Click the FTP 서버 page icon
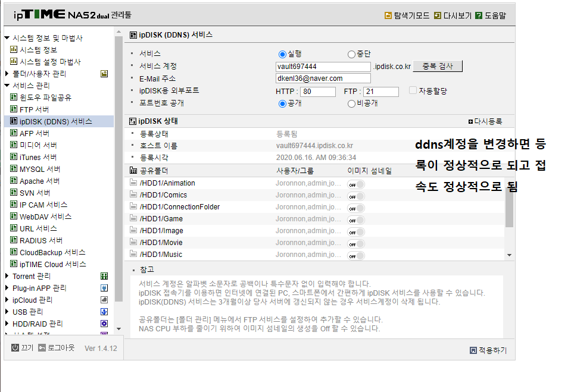This screenshot has width=571, height=392. click(x=14, y=109)
